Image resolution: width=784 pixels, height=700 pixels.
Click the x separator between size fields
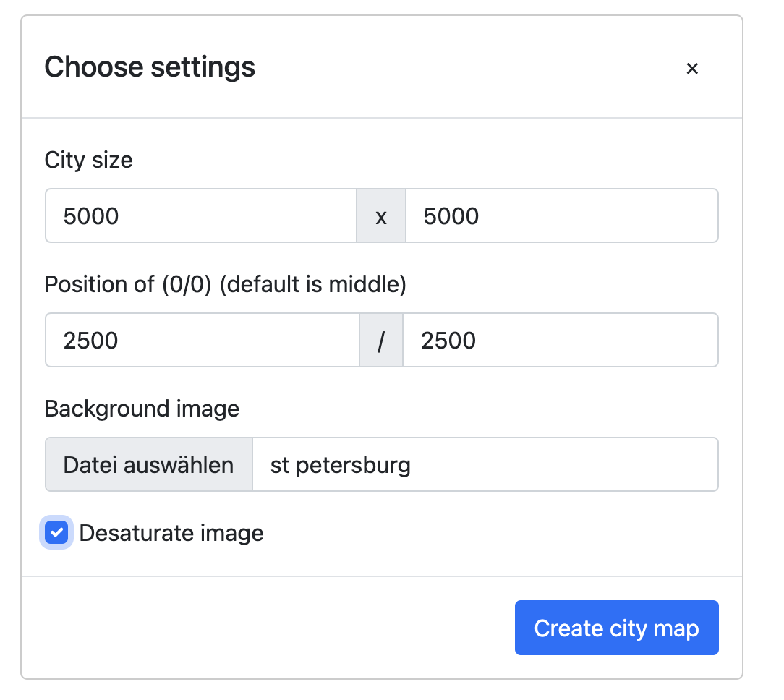(x=381, y=216)
